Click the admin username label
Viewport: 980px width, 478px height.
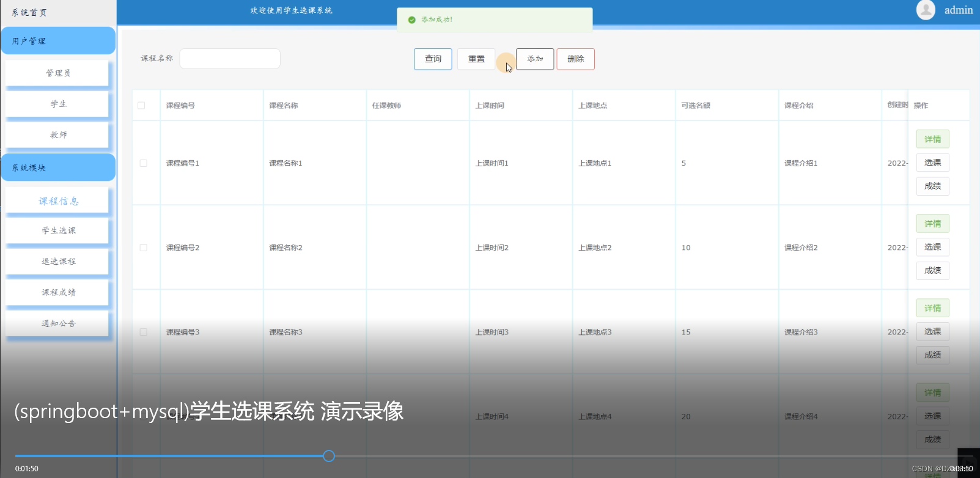click(x=958, y=10)
